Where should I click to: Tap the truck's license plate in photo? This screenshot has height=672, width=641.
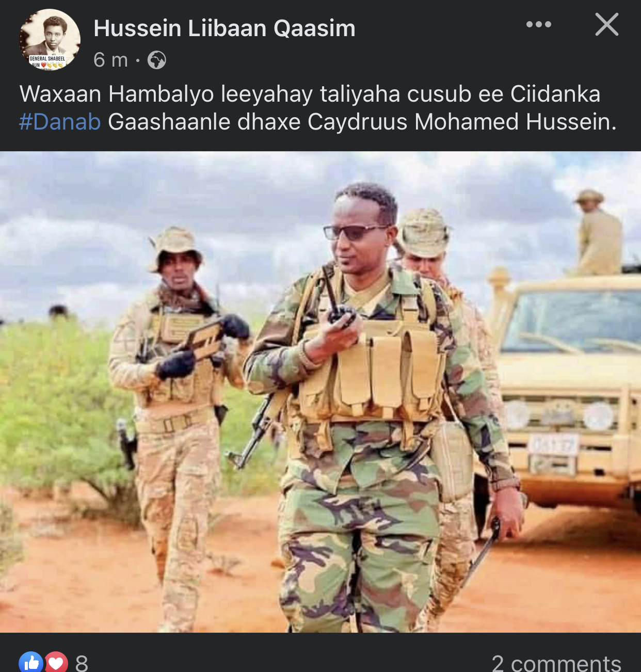553,444
